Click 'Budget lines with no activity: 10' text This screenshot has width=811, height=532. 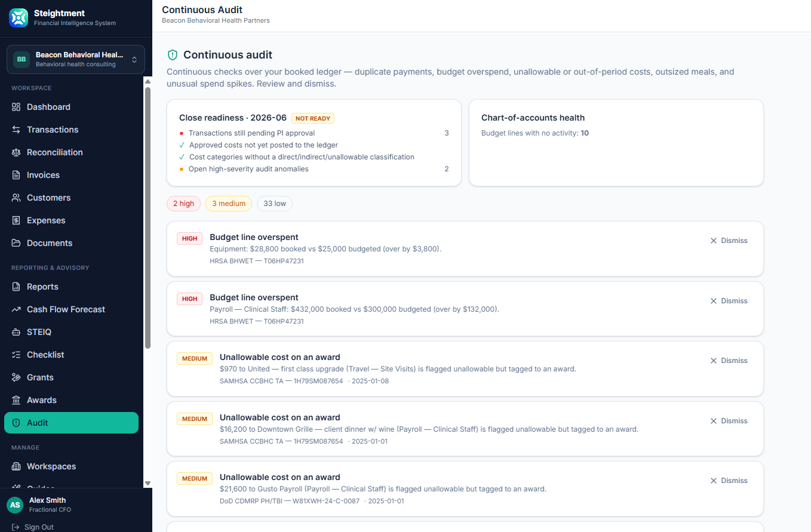click(535, 133)
